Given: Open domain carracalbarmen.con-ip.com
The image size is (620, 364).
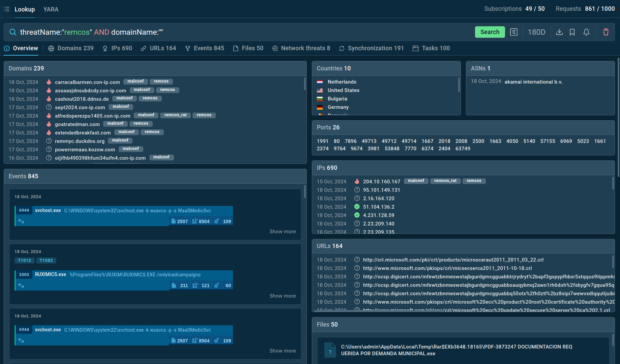Looking at the screenshot, I should pos(87,82).
